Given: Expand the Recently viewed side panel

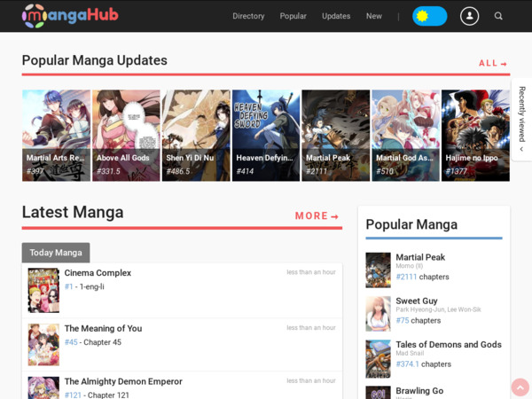Looking at the screenshot, I should pyautogui.click(x=522, y=120).
